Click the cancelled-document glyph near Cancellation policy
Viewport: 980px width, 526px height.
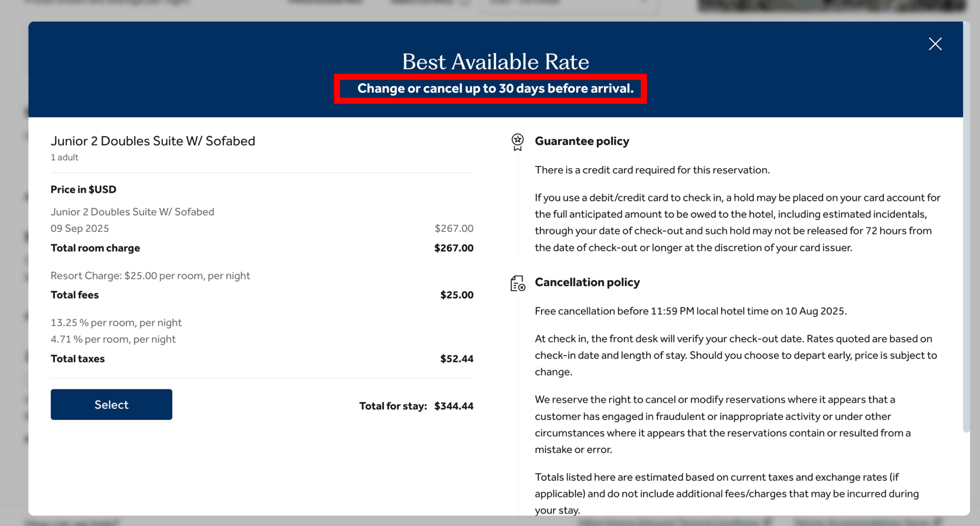[518, 284]
